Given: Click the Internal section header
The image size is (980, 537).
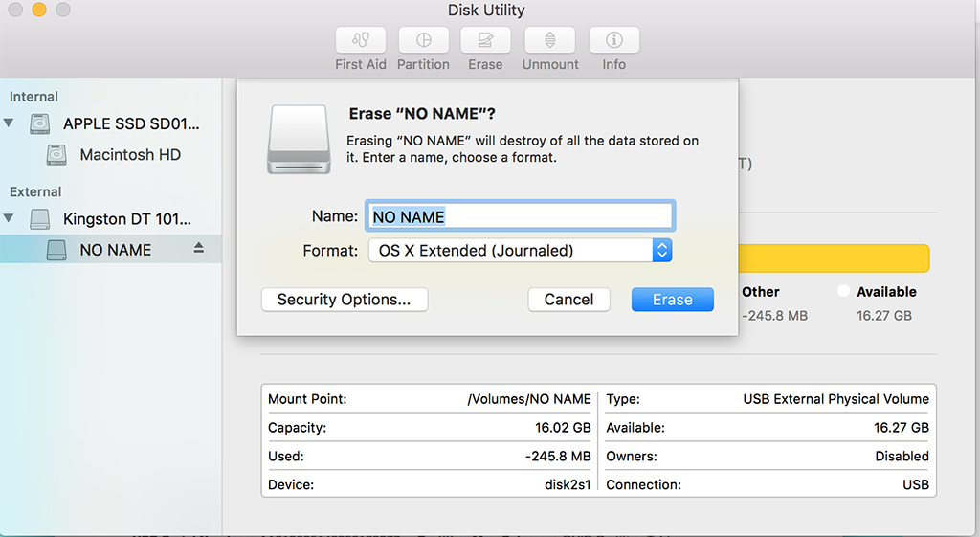Looking at the screenshot, I should [33, 97].
